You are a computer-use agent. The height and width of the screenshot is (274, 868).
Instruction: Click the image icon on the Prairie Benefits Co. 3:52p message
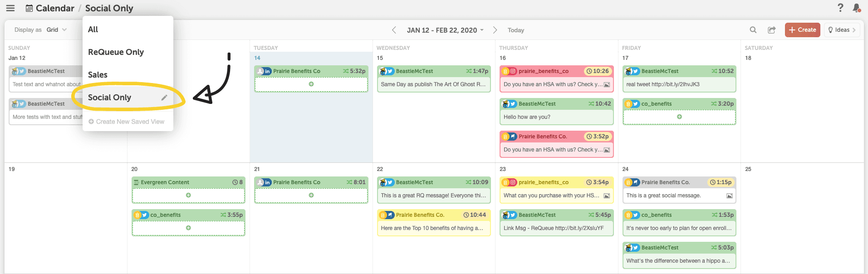click(x=607, y=150)
